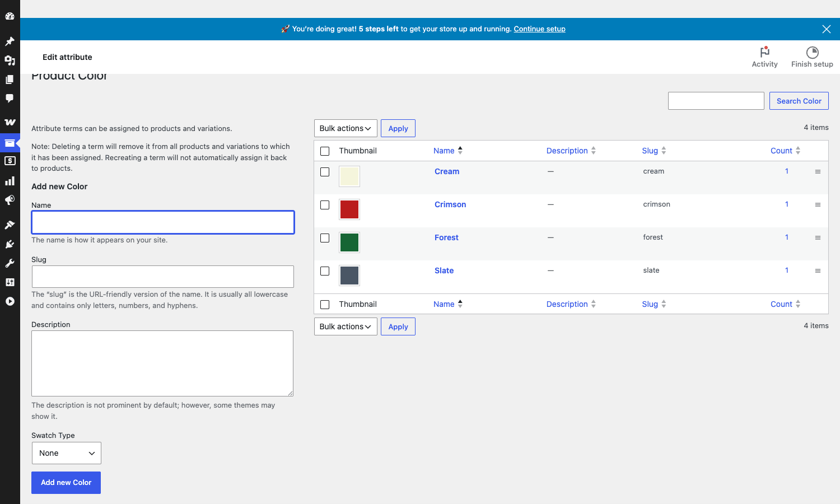Tick the select-all checkbox in table footer
The width and height of the screenshot is (840, 504).
click(325, 305)
